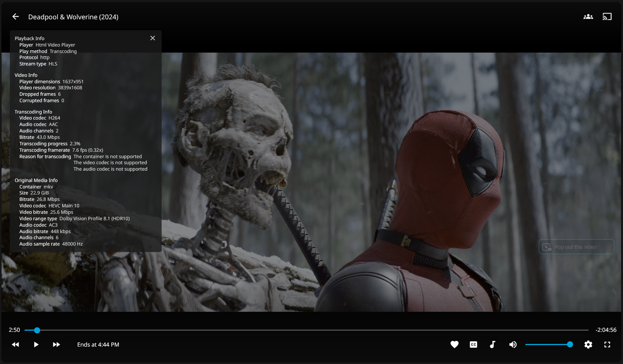Click the remaining time -2:04:56 label
The image size is (623, 364).
[x=606, y=330]
